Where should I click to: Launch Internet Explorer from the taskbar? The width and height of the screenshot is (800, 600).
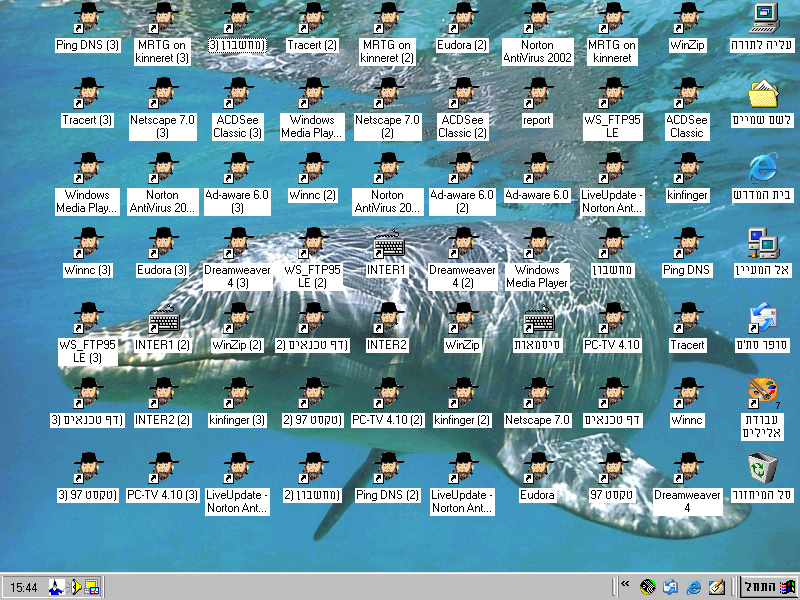pyautogui.click(x=694, y=587)
